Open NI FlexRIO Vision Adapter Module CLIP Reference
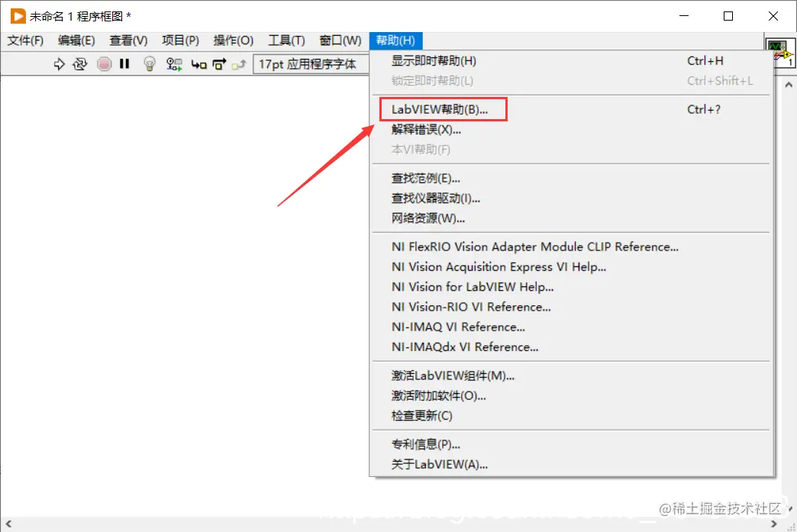797x532 pixels. click(573, 247)
